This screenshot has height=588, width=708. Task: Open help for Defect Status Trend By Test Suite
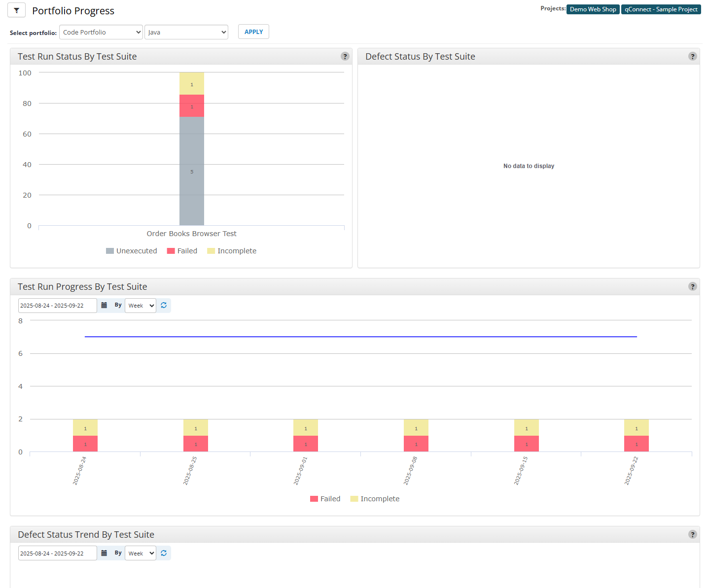[693, 535]
